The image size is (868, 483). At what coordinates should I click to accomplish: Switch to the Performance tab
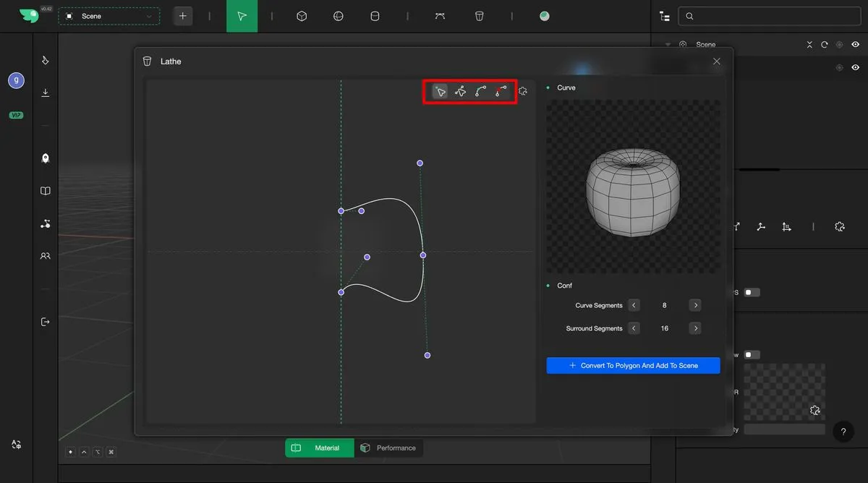tap(389, 448)
